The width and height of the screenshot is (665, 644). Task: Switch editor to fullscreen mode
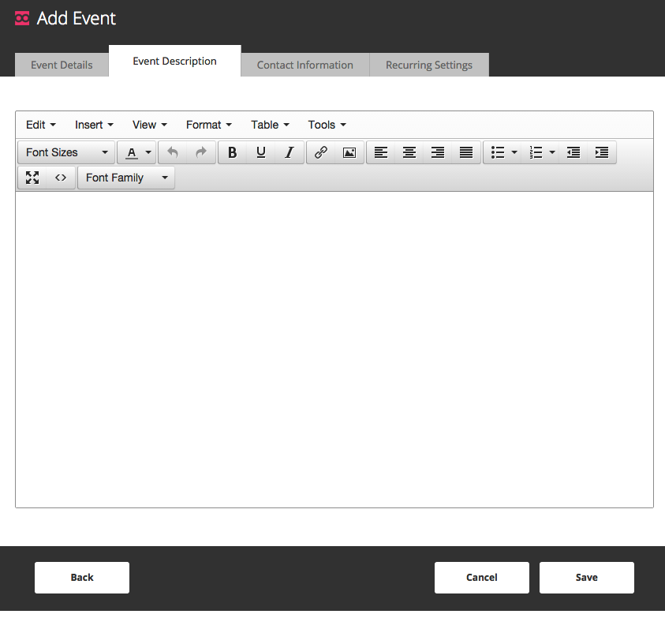tap(32, 178)
